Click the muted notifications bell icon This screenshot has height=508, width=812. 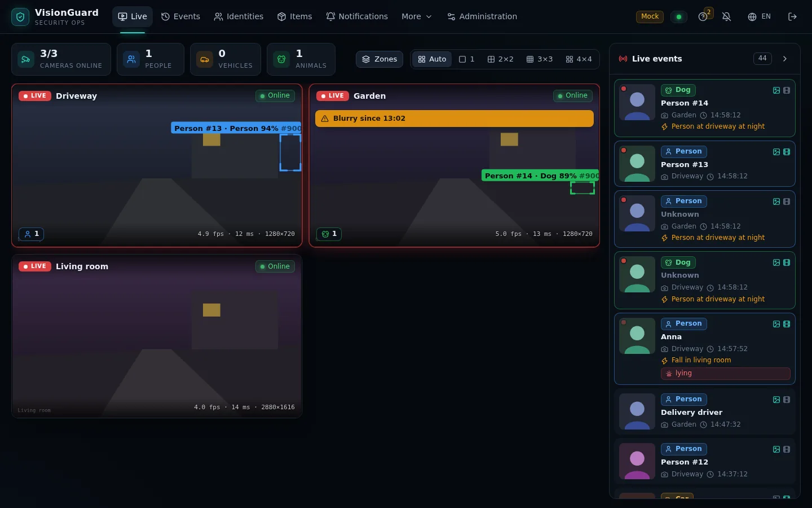726,17
